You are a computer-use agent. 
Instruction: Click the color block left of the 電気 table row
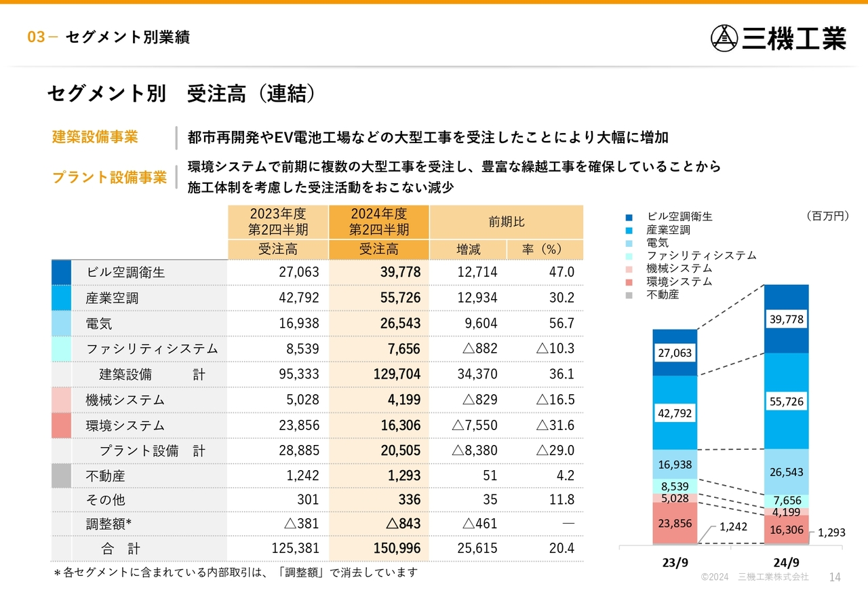point(61,324)
